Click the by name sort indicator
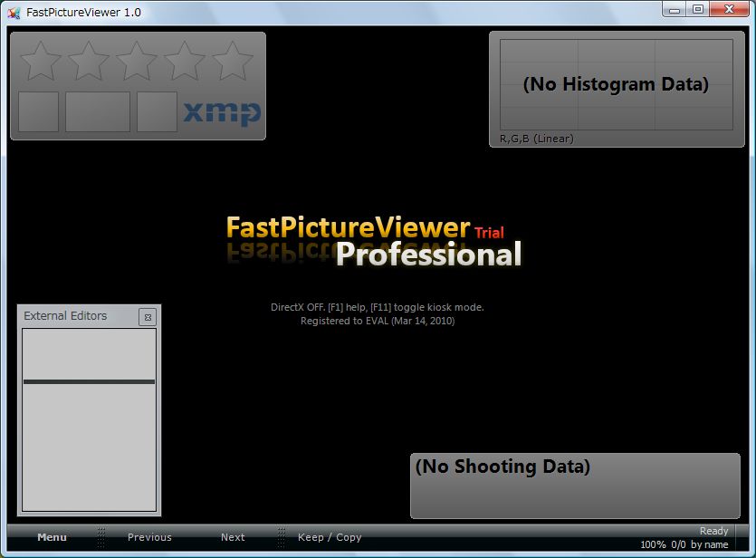756x558 pixels. (x=710, y=544)
